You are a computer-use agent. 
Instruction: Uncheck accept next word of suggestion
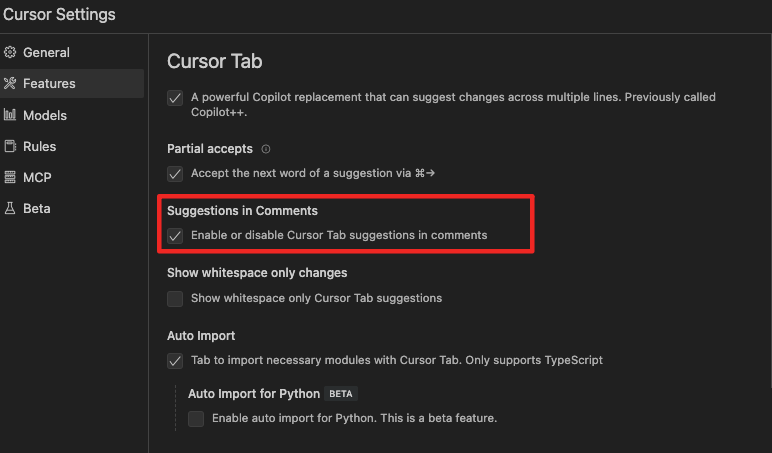[x=175, y=173]
